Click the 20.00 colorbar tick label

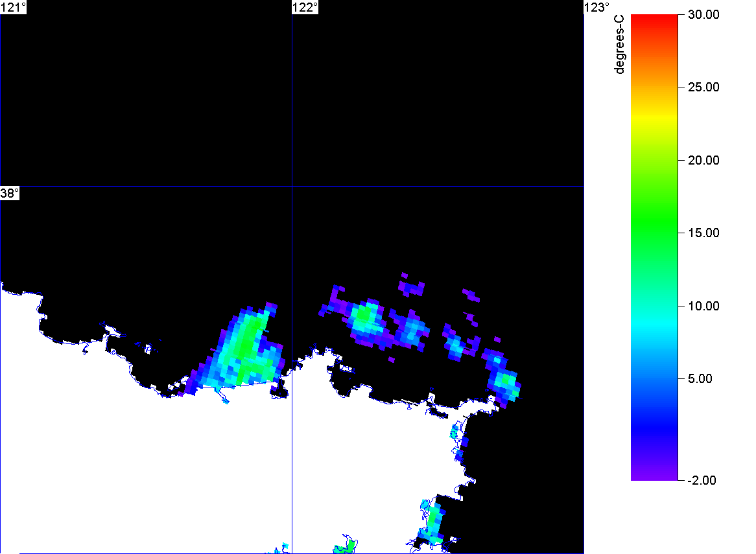coord(703,161)
